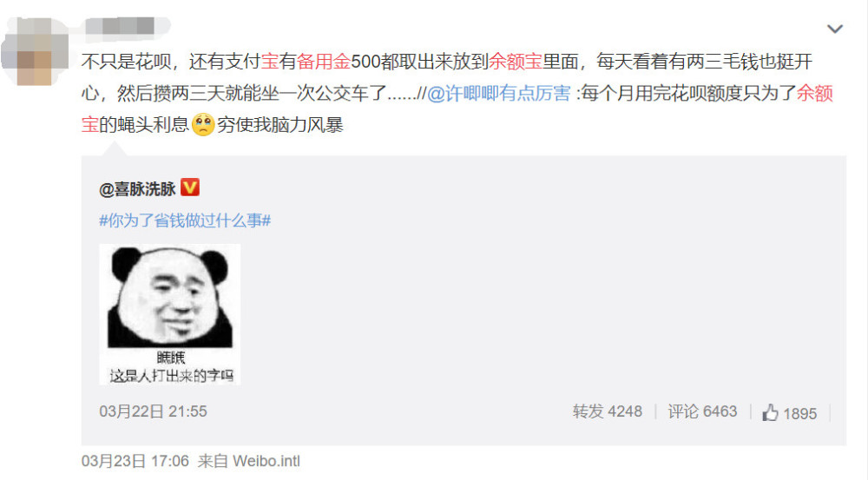Click 转发 4248 repost button
Image resolution: width=868 pixels, height=480 pixels.
(x=608, y=411)
